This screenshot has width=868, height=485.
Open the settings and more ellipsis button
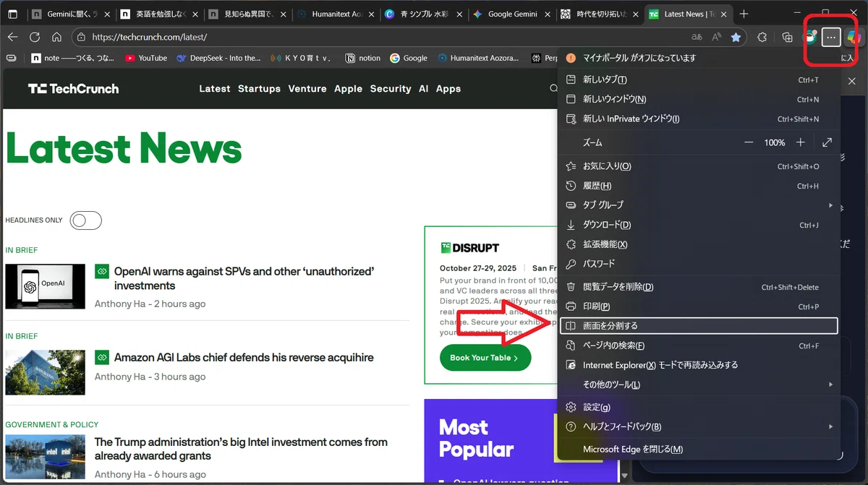click(x=832, y=37)
